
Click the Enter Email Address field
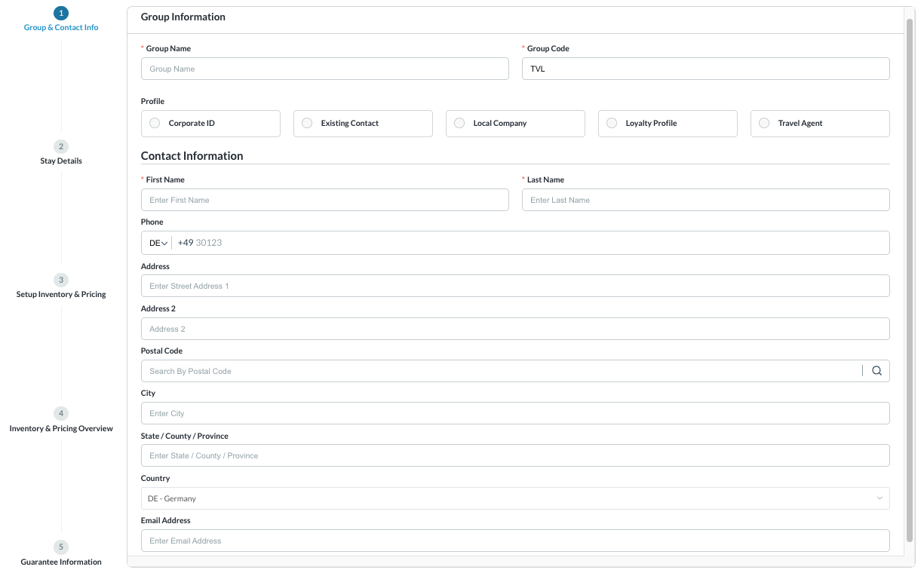pos(515,541)
